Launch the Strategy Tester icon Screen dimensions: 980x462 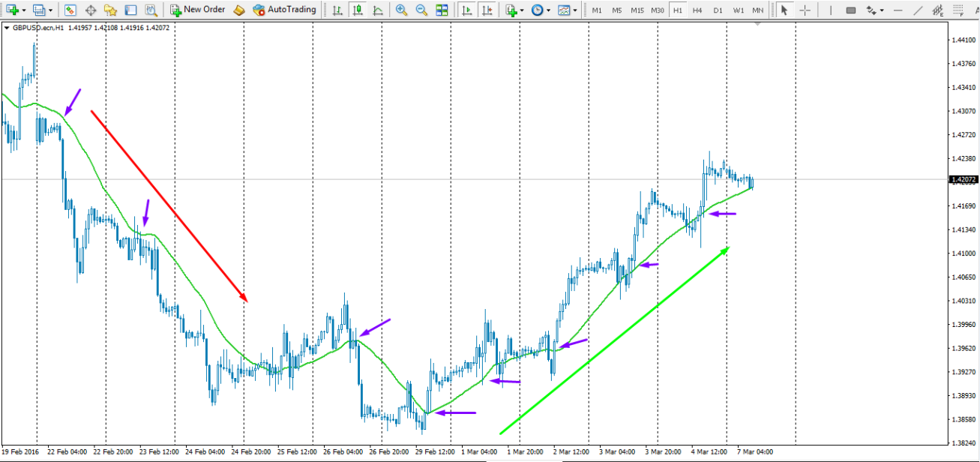151,10
